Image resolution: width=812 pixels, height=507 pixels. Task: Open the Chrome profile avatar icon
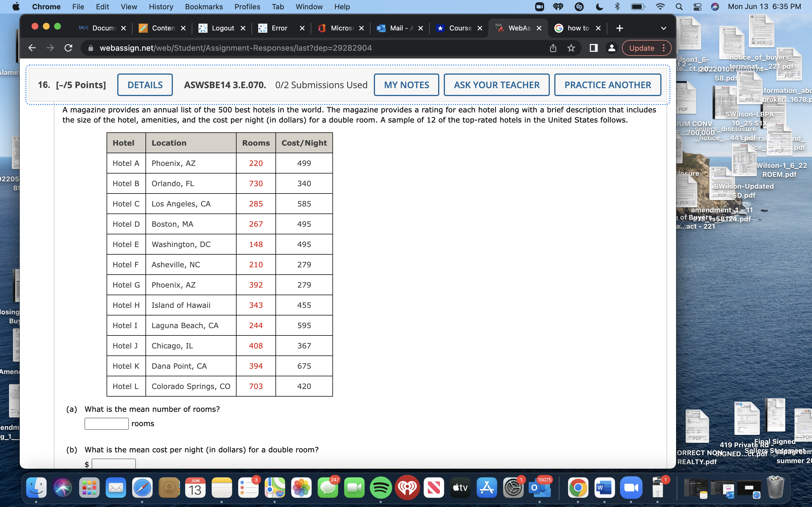point(611,48)
